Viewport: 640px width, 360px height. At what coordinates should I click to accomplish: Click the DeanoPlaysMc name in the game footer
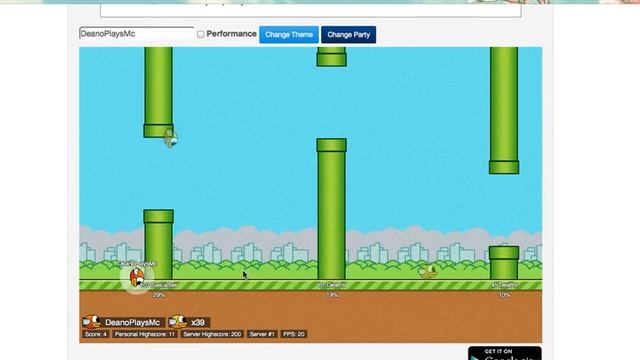132,322
